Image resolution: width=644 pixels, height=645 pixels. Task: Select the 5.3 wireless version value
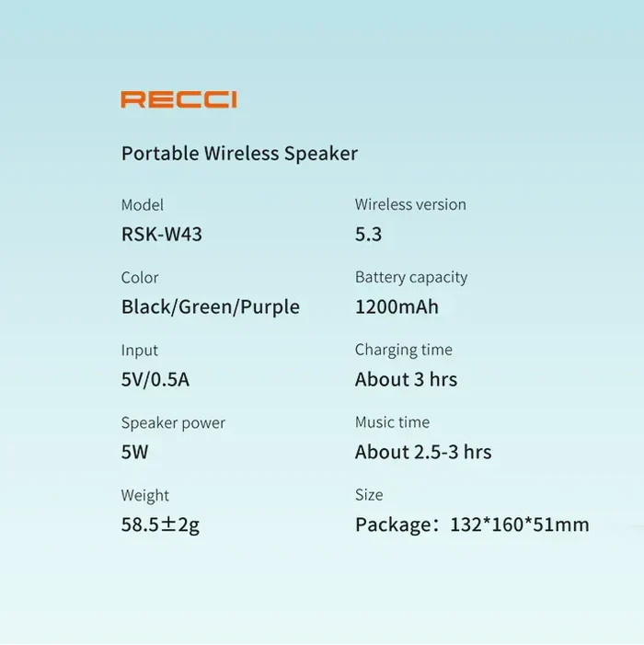(x=368, y=235)
